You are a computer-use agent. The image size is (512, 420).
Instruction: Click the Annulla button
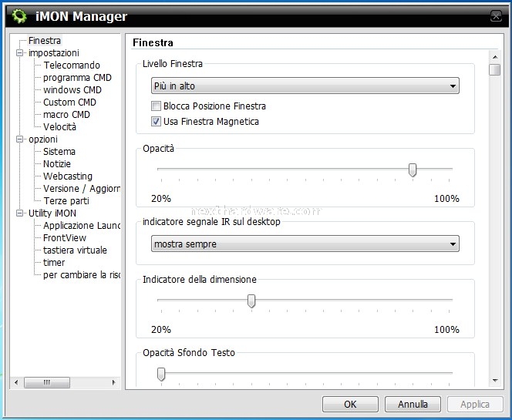point(413,405)
